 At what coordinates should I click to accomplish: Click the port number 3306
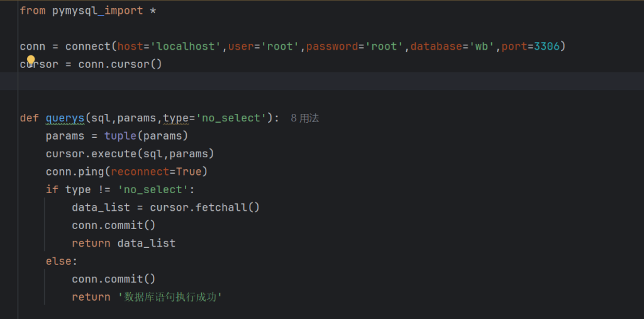pos(547,46)
